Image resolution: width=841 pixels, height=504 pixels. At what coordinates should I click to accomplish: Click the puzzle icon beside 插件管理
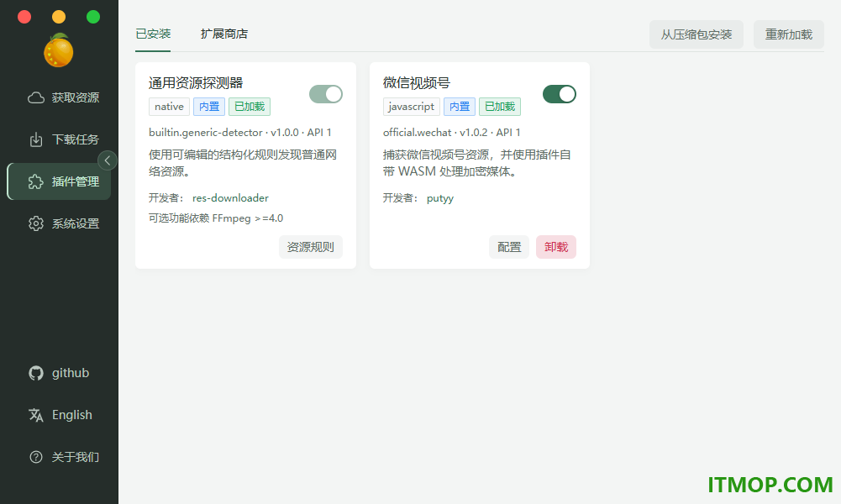click(36, 181)
